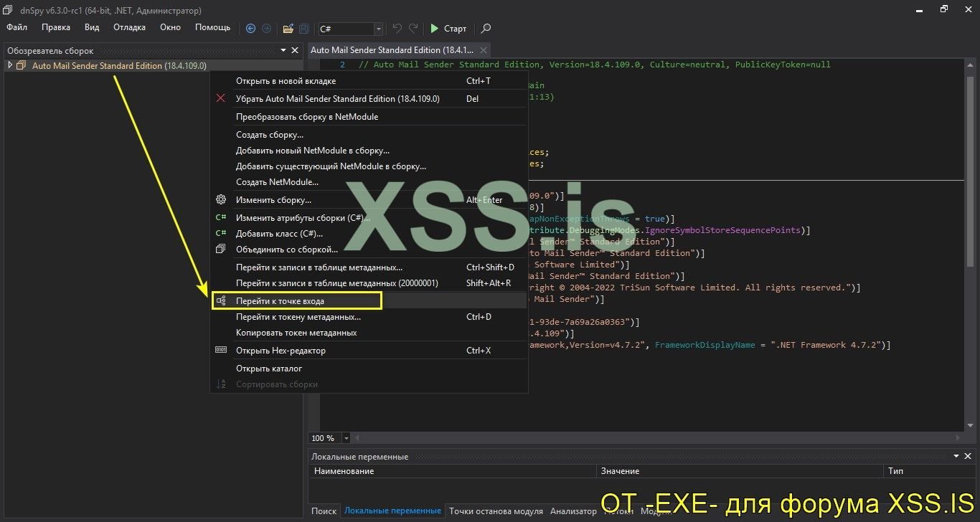Click the sort icon for Сортировать сборки

[x=221, y=384]
